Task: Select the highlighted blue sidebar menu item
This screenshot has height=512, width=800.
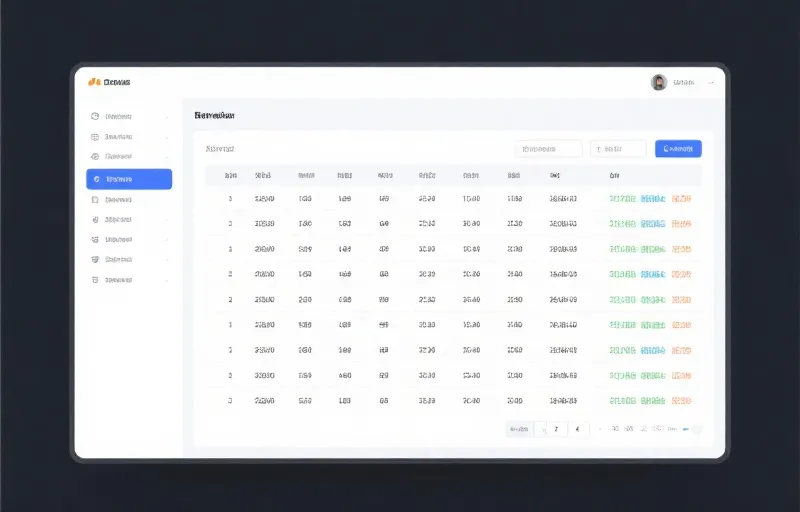Action: point(129,179)
